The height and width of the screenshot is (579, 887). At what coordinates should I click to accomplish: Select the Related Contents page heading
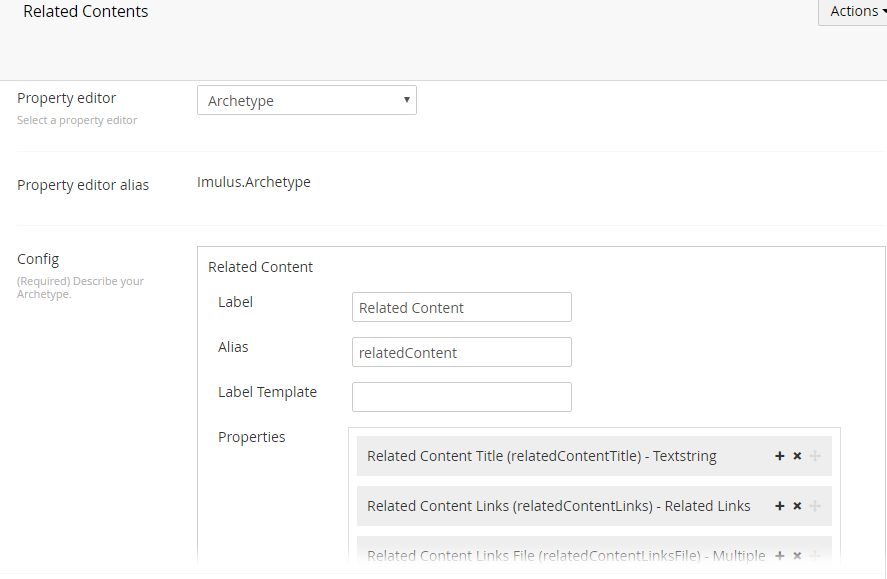point(85,11)
